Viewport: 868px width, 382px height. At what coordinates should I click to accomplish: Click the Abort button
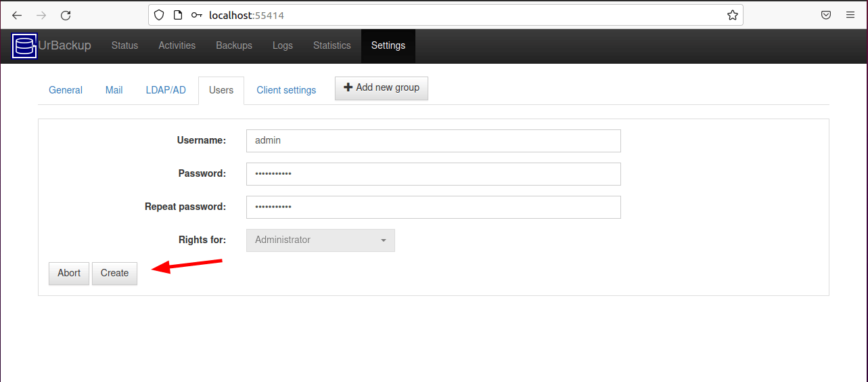69,273
